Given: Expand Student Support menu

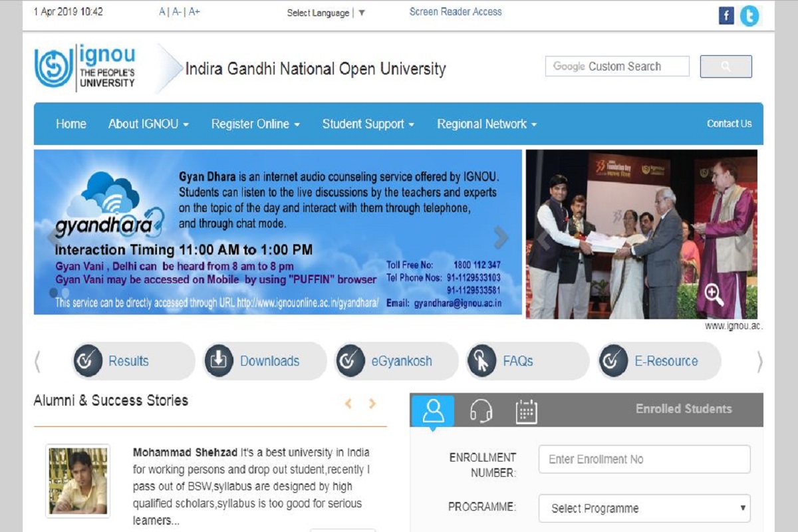Looking at the screenshot, I should coord(368,124).
